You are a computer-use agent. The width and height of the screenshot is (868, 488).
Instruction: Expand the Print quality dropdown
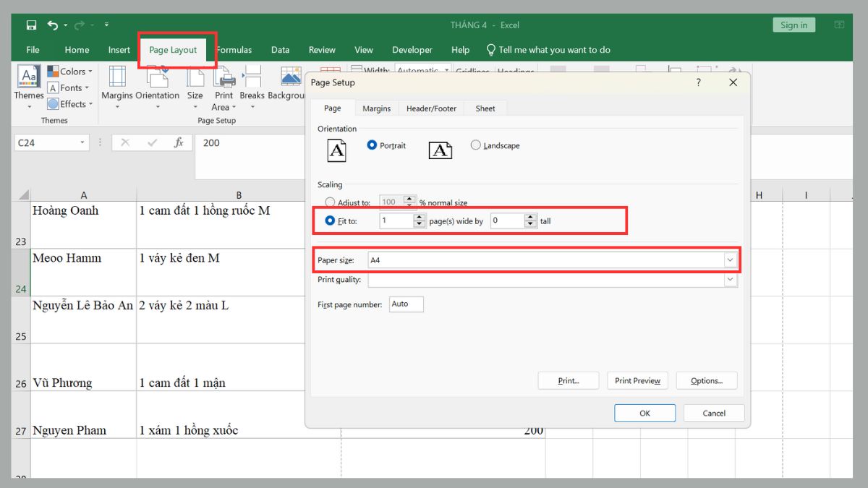pyautogui.click(x=730, y=280)
